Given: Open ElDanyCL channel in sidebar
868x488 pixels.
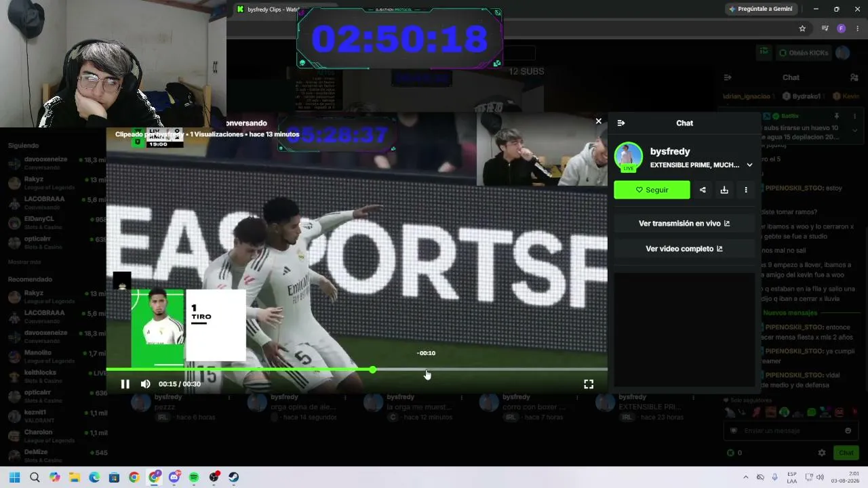Looking at the screenshot, I should pos(54,223).
